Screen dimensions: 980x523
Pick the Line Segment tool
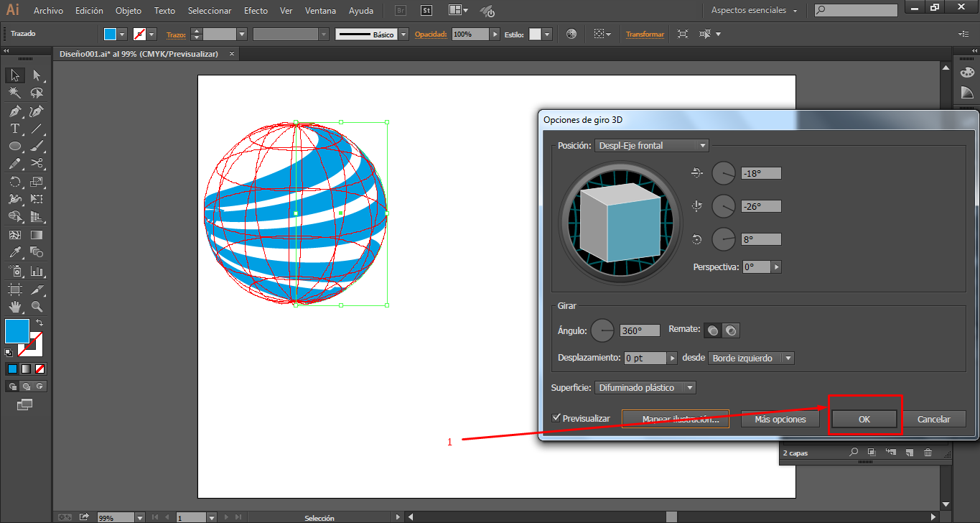pyautogui.click(x=37, y=129)
